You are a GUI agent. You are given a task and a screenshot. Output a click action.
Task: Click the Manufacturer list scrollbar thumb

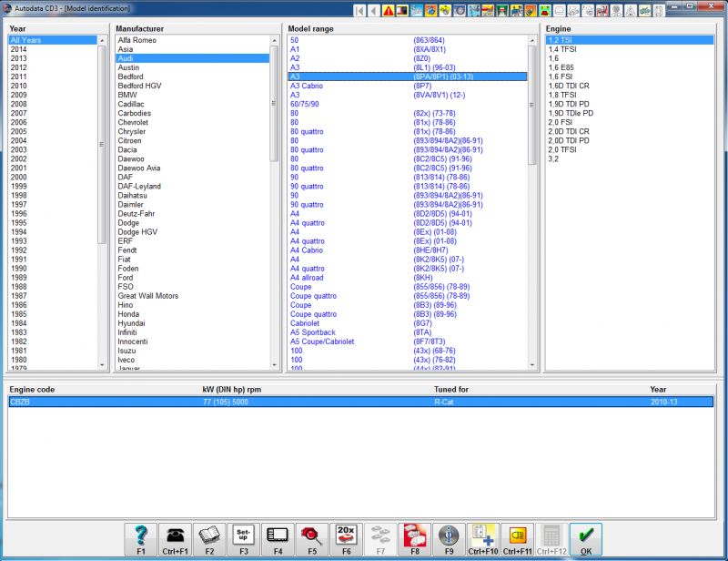pos(274,103)
